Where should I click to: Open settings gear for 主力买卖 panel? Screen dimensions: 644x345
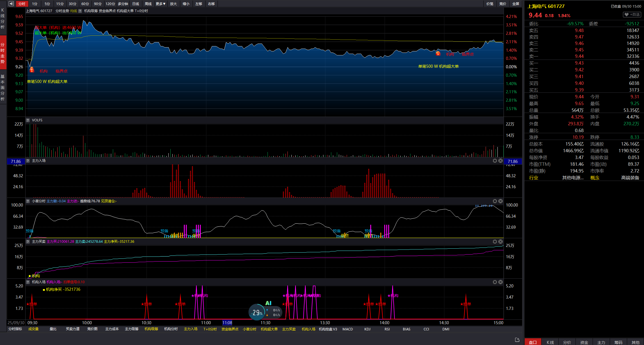click(x=495, y=242)
